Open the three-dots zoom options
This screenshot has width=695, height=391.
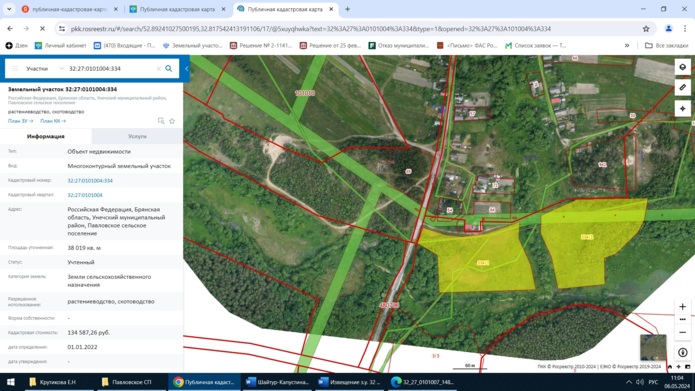(683, 319)
